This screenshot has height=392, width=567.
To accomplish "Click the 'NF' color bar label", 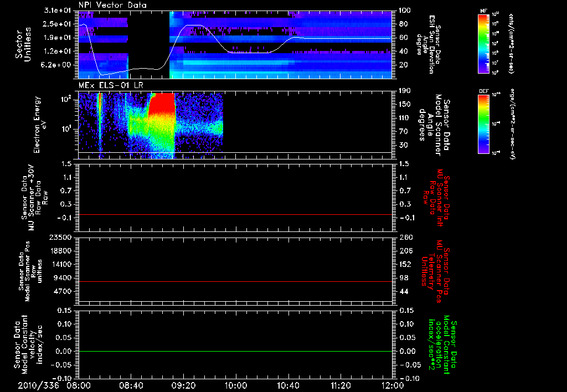I will pyautogui.click(x=483, y=11).
